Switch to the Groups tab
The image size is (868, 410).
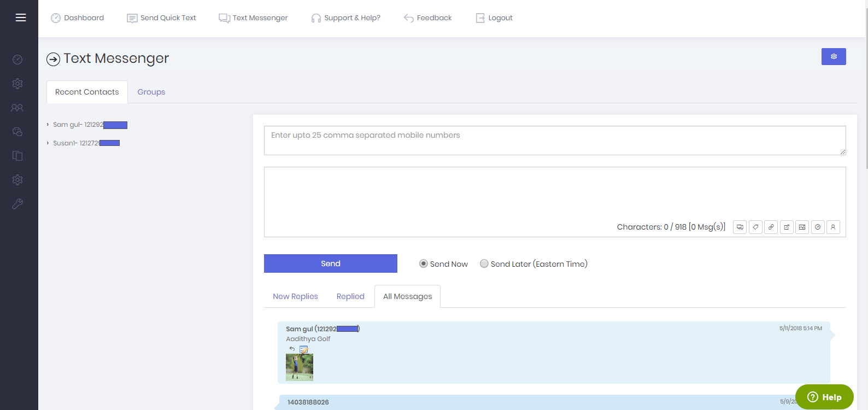pyautogui.click(x=151, y=92)
